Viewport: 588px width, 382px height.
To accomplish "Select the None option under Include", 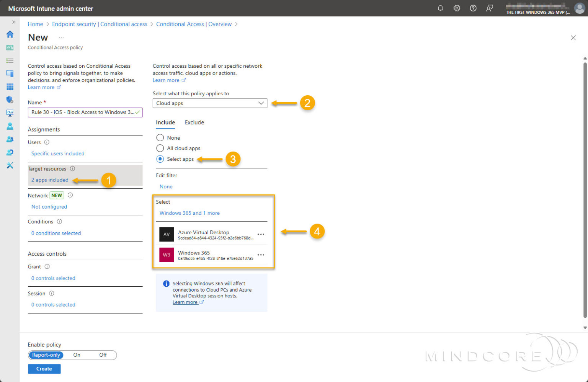I will [x=160, y=137].
